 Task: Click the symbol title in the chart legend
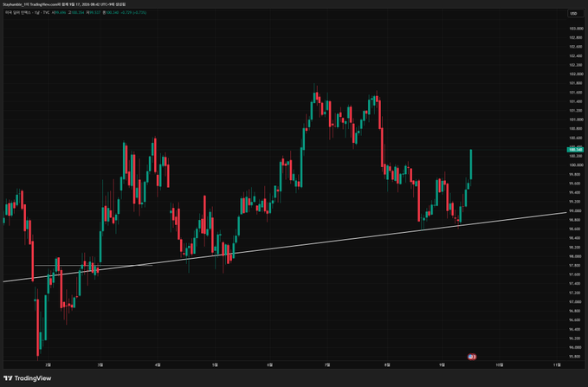[27, 12]
